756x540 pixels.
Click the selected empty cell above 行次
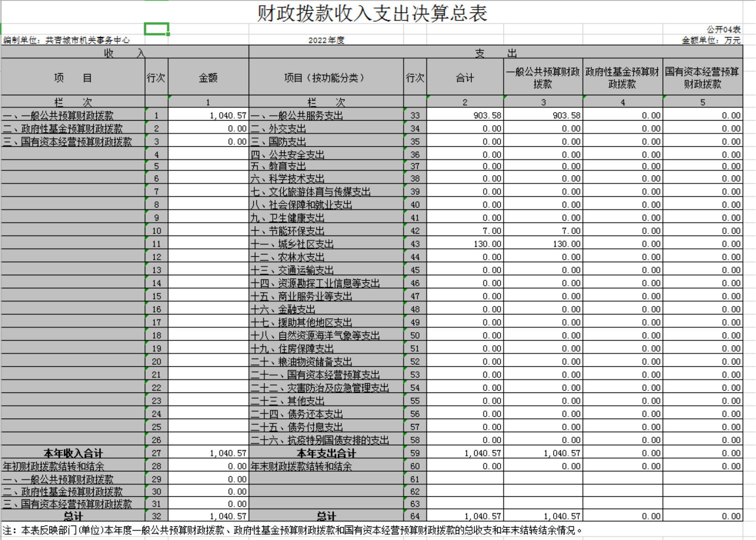(x=156, y=29)
